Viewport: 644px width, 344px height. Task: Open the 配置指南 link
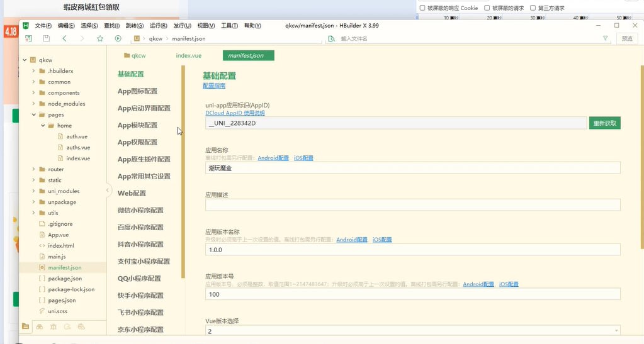(x=213, y=86)
